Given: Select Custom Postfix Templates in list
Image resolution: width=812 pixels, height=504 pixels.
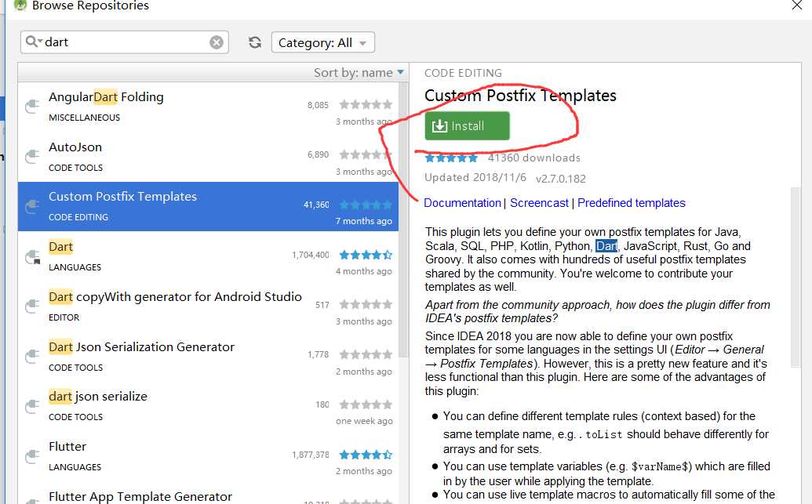Looking at the screenshot, I should 208,206.
